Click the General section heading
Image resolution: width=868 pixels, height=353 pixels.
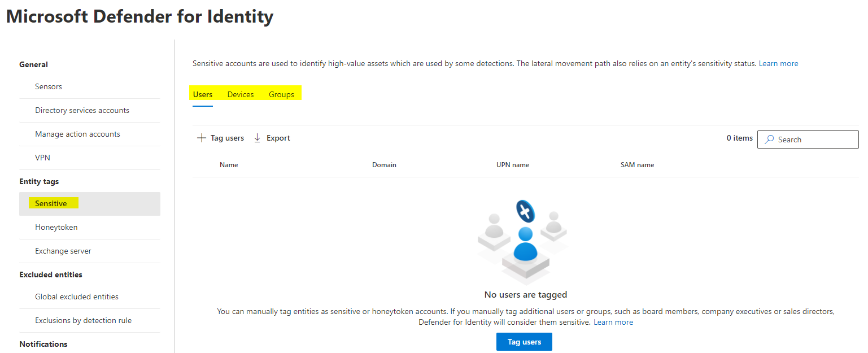click(33, 64)
